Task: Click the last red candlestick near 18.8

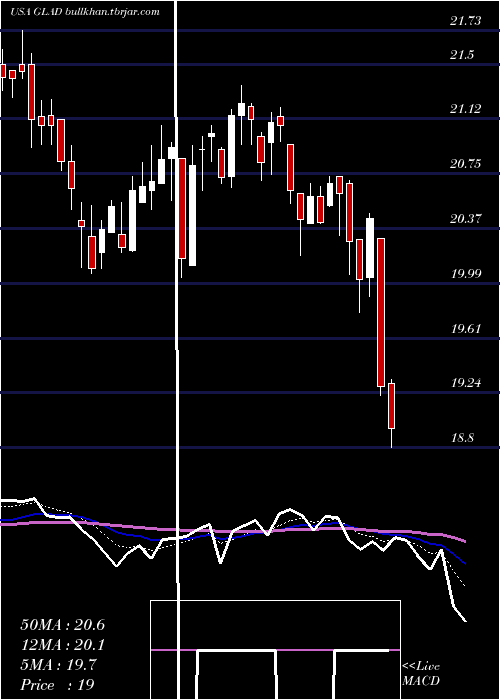Action: pos(392,413)
